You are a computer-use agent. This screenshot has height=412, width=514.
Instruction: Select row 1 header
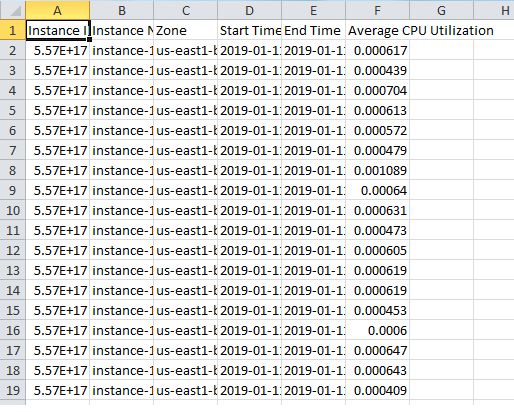pyautogui.click(x=13, y=30)
